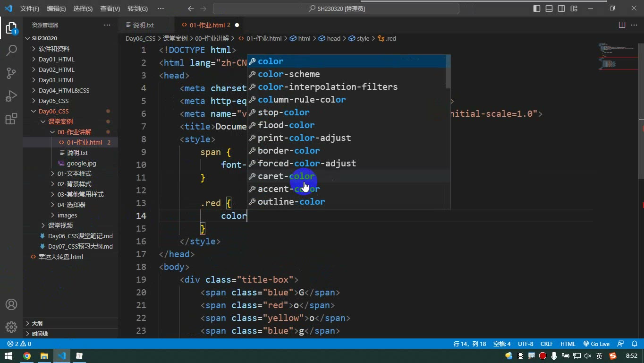Toggle the secondary side bar layout button

(x=561, y=9)
